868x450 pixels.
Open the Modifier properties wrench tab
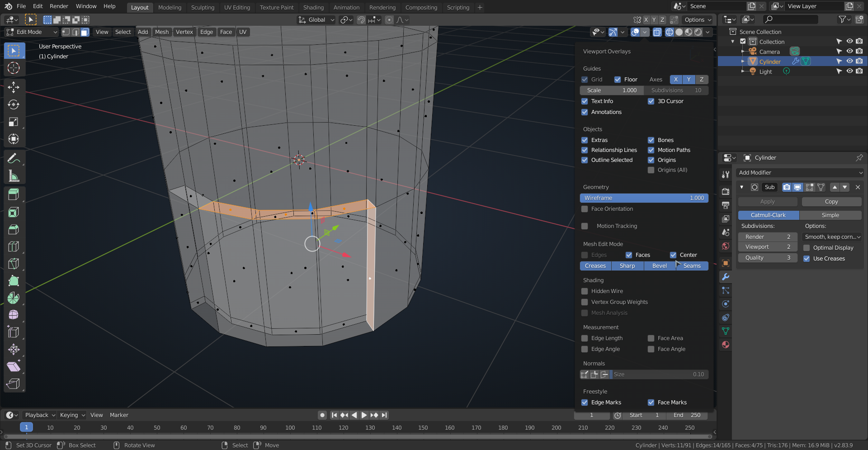point(726,277)
